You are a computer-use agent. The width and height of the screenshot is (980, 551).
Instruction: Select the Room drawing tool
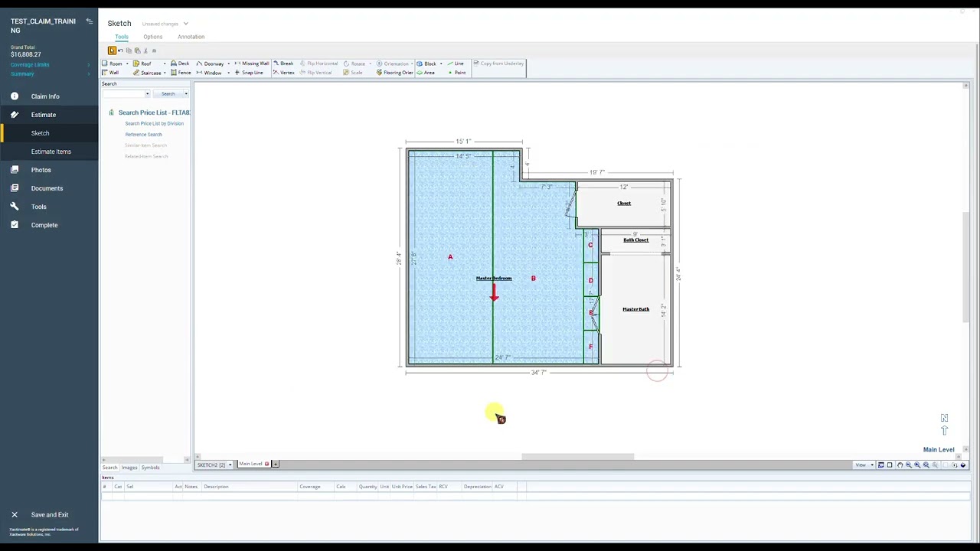click(x=113, y=64)
